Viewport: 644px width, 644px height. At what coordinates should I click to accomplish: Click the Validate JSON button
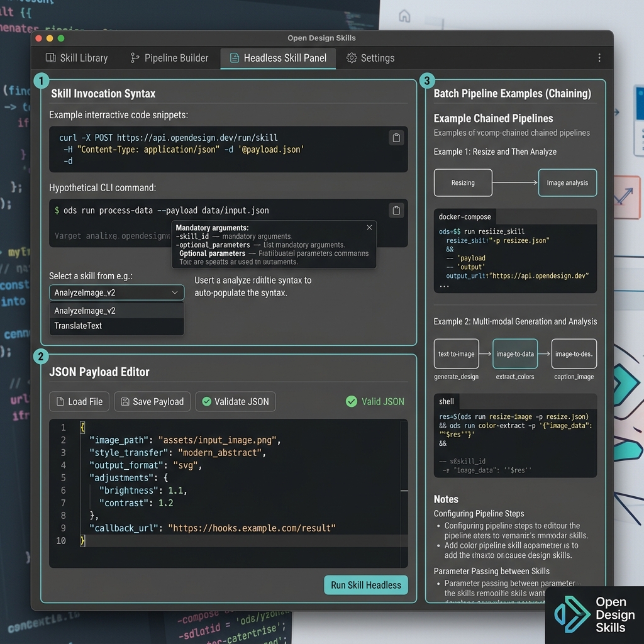[235, 402]
